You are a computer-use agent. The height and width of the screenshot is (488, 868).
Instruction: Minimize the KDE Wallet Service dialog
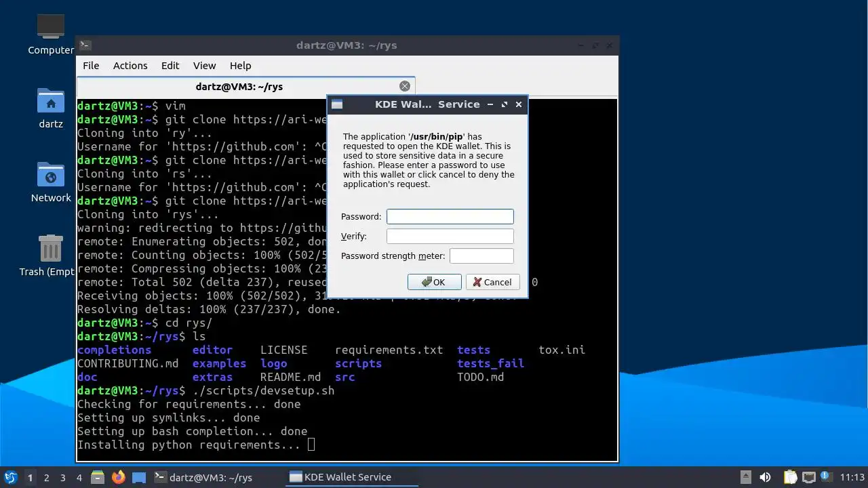pos(490,104)
